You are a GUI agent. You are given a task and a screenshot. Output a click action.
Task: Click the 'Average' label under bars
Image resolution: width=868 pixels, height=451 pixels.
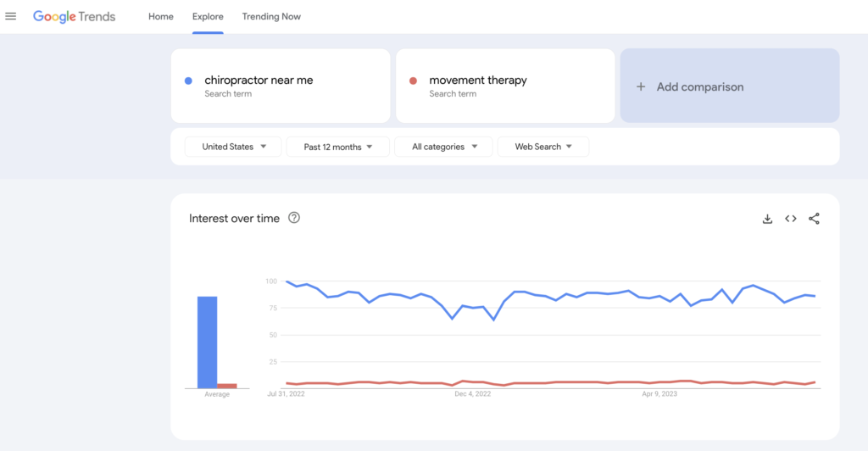217,394
